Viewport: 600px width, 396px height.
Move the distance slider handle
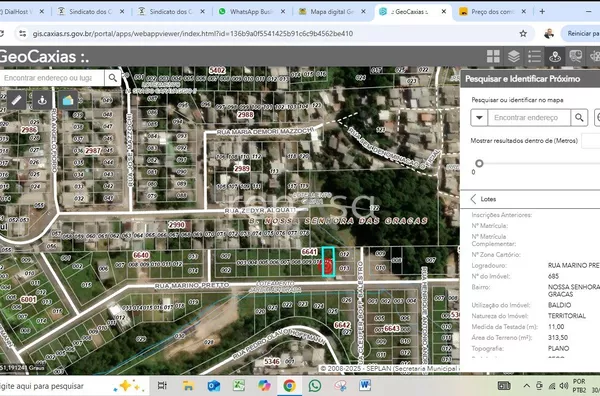coord(479,164)
